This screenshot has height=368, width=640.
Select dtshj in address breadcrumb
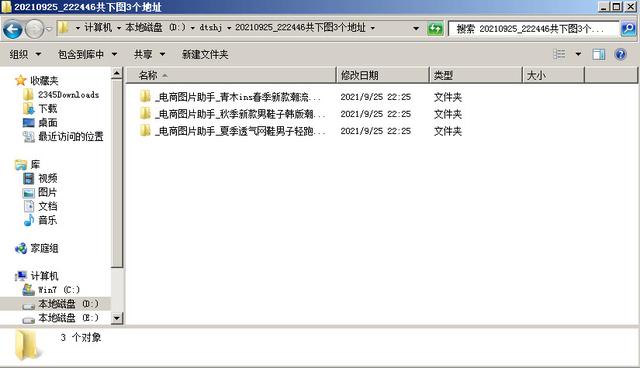[x=211, y=28]
